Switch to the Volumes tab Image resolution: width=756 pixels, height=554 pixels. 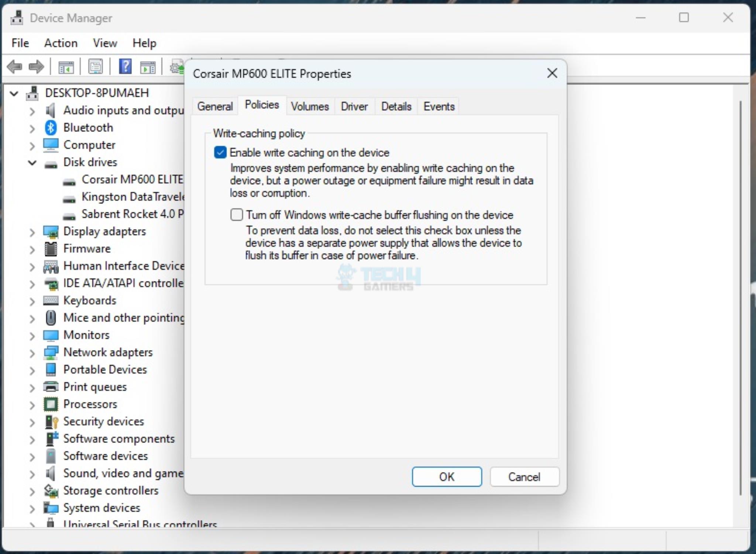pyautogui.click(x=309, y=107)
